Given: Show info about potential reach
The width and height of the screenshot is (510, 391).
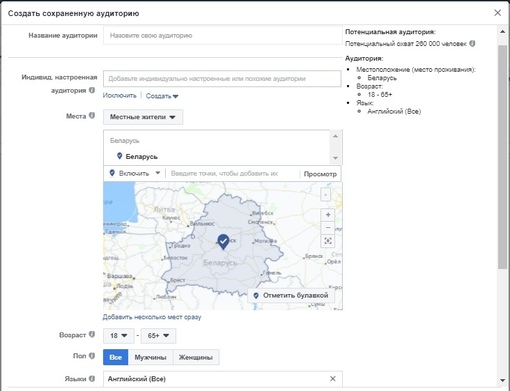Looking at the screenshot, I should click(472, 44).
